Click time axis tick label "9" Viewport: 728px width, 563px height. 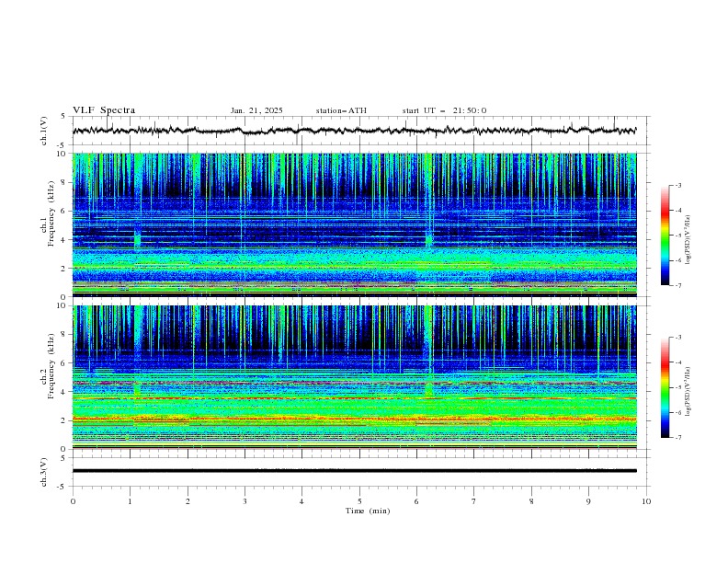(x=588, y=501)
